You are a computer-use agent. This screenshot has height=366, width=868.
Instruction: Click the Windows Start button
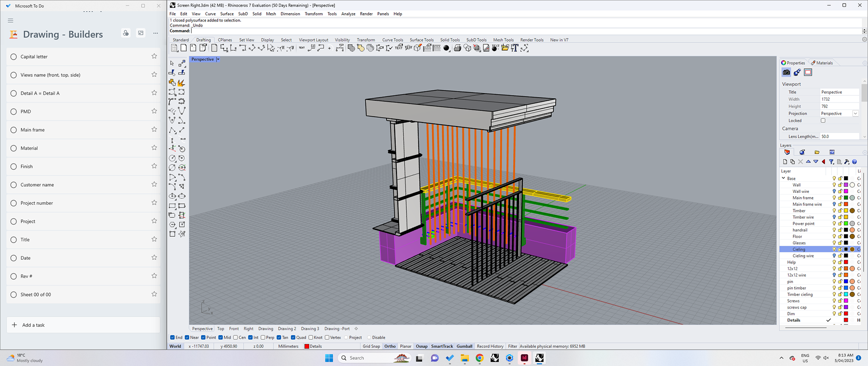tap(329, 358)
